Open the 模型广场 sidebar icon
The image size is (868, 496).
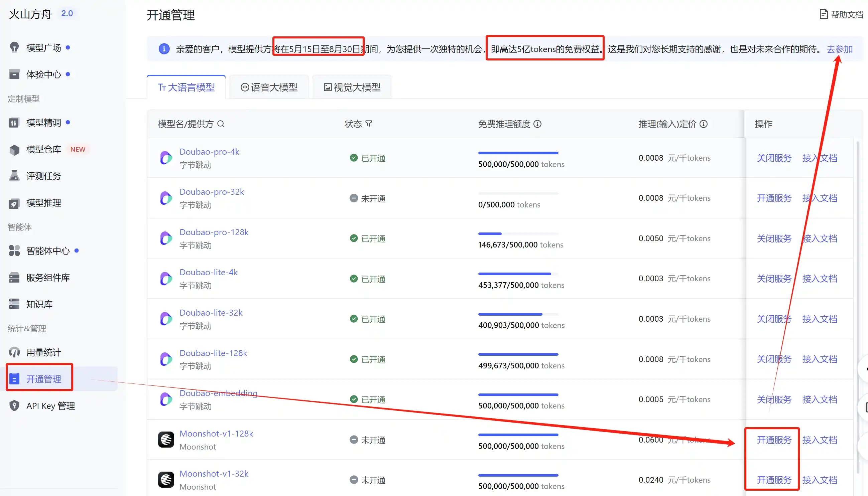pos(14,47)
